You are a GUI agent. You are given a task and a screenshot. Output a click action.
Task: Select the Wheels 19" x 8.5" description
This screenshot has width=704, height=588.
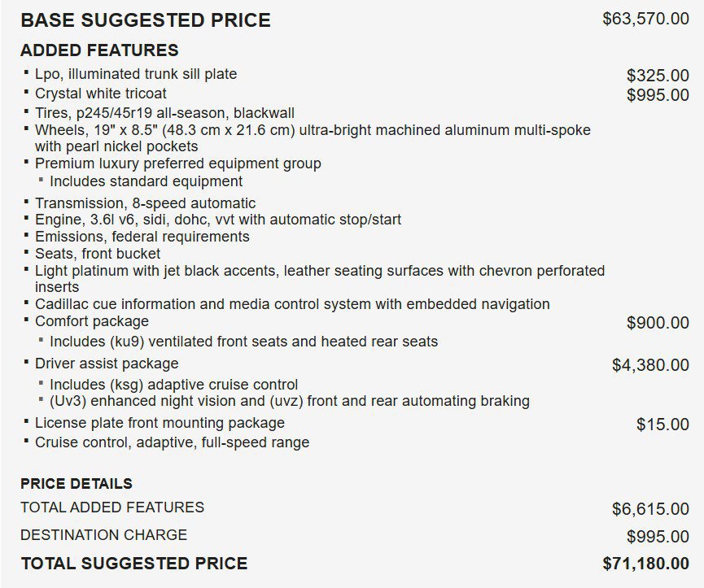tap(313, 138)
